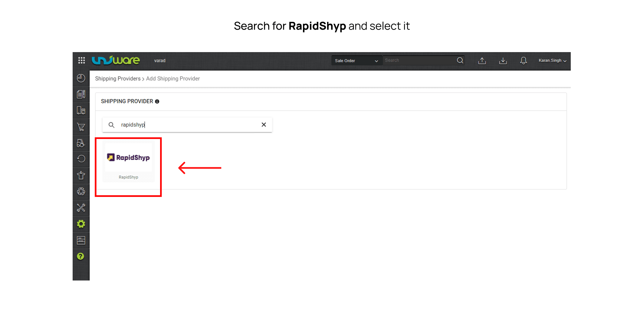Click the upload icon in top bar
Viewport: 644px width, 312px height.
coord(482,61)
